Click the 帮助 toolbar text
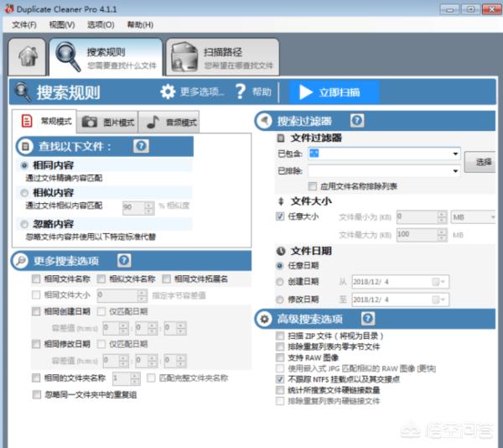Viewport: 503px width, 448px height. click(x=262, y=91)
